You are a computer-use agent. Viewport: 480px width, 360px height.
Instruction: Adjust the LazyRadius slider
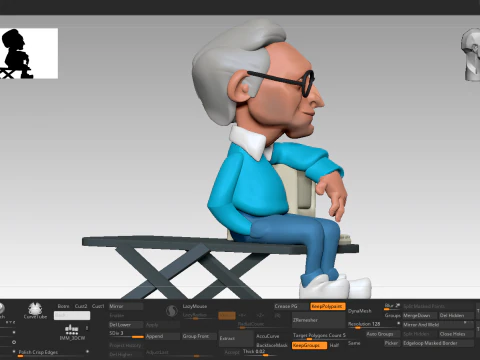(x=199, y=315)
